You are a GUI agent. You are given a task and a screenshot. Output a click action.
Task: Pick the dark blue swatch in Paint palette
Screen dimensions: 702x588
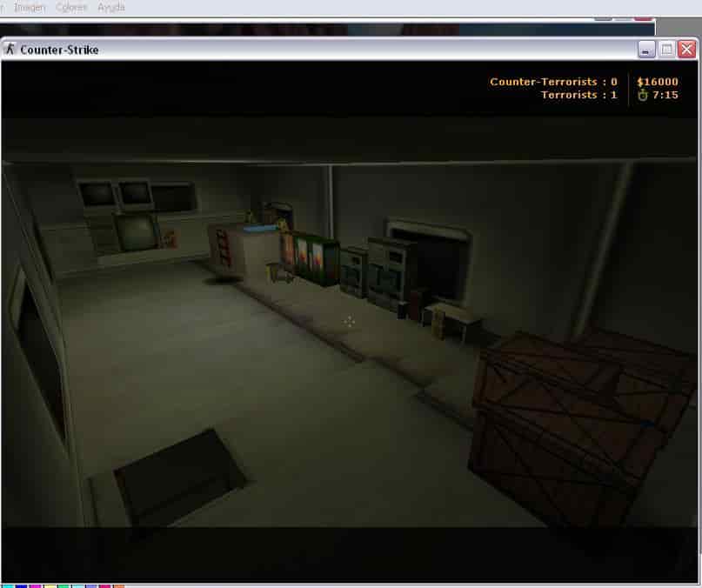pos(21,586)
